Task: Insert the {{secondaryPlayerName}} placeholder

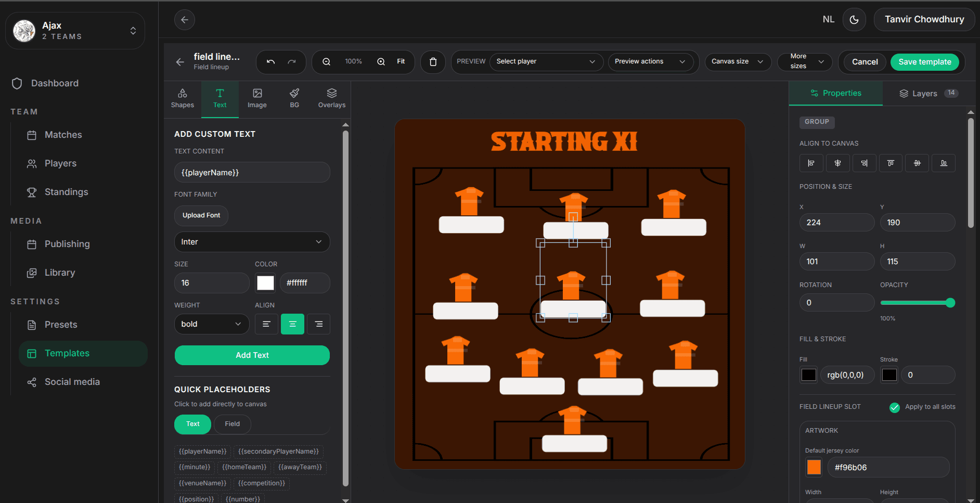Action: pos(278,452)
